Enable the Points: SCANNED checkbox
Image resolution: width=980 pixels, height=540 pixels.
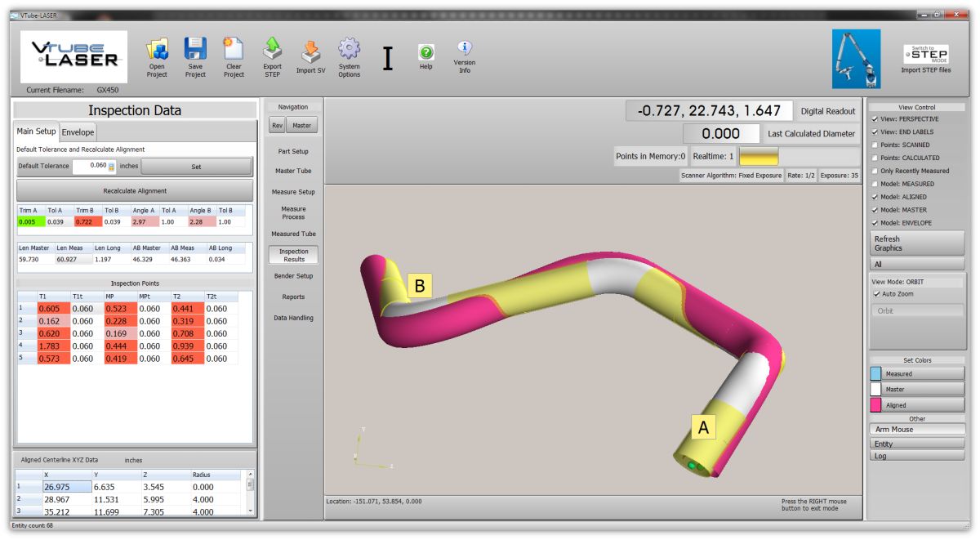(875, 145)
